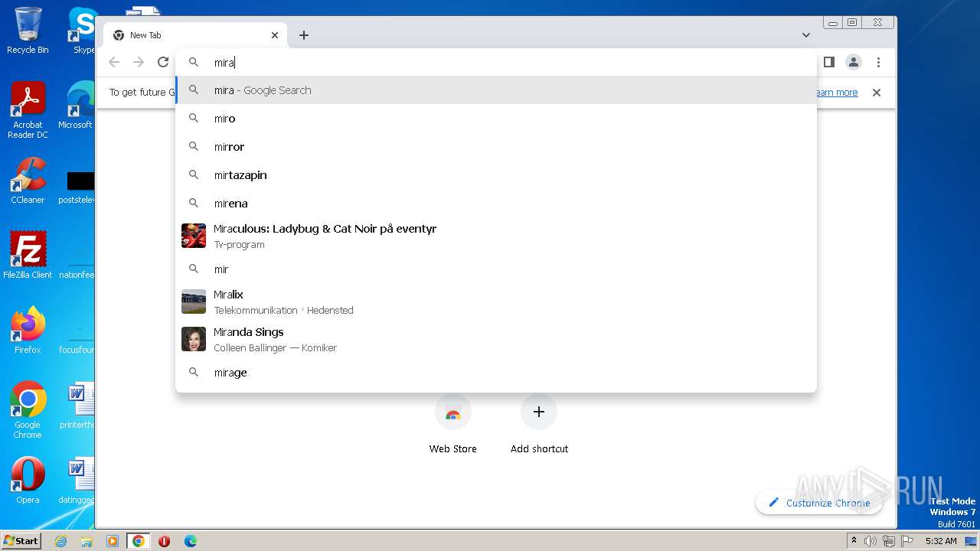Open the network tray icon
The width and height of the screenshot is (980, 551).
889,541
